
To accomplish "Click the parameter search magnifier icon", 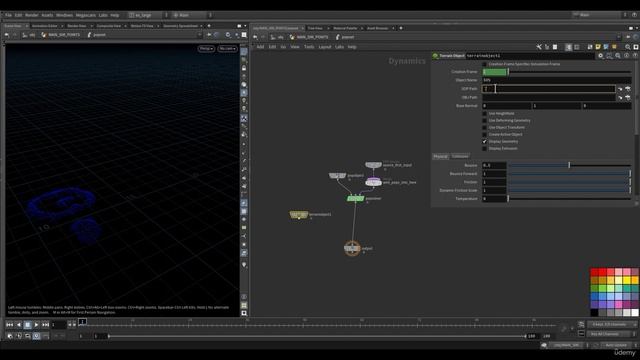I will [618, 56].
